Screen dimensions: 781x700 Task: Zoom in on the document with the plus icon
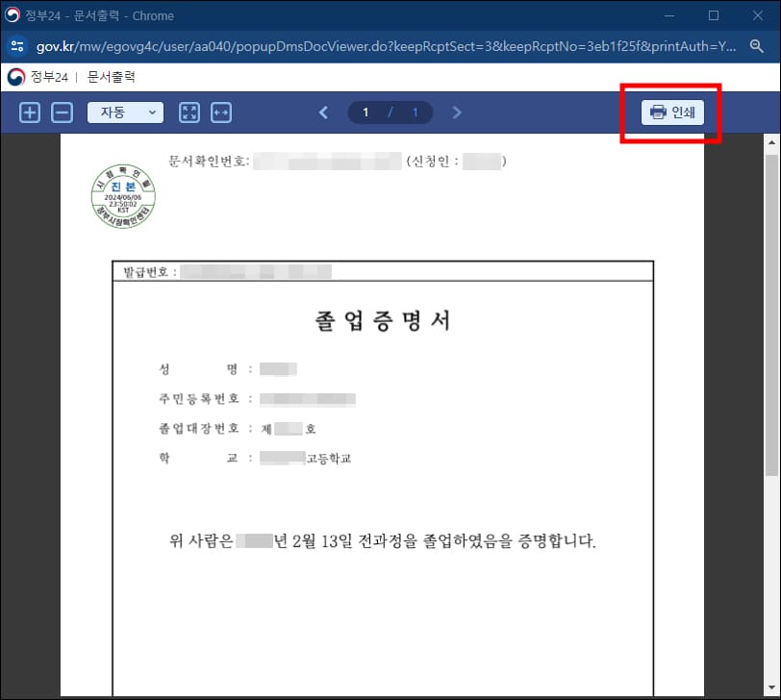29,112
